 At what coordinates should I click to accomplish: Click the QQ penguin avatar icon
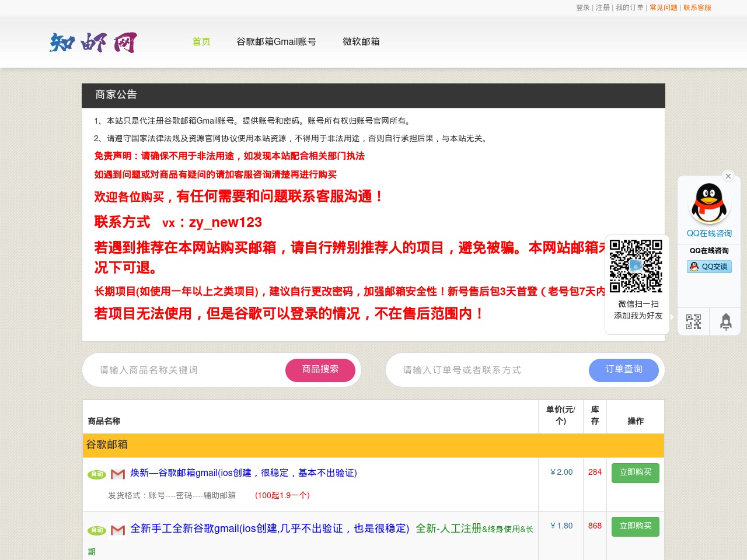coord(709,203)
